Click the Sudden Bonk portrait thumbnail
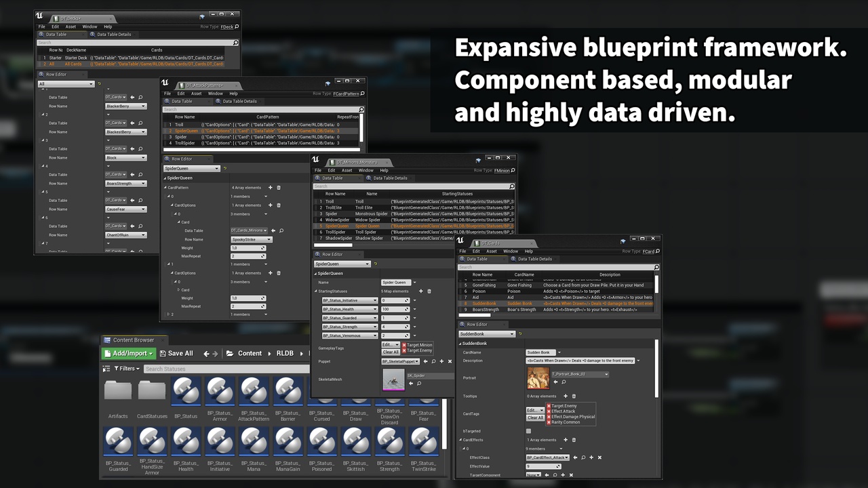This screenshot has width=868, height=488. pyautogui.click(x=538, y=378)
